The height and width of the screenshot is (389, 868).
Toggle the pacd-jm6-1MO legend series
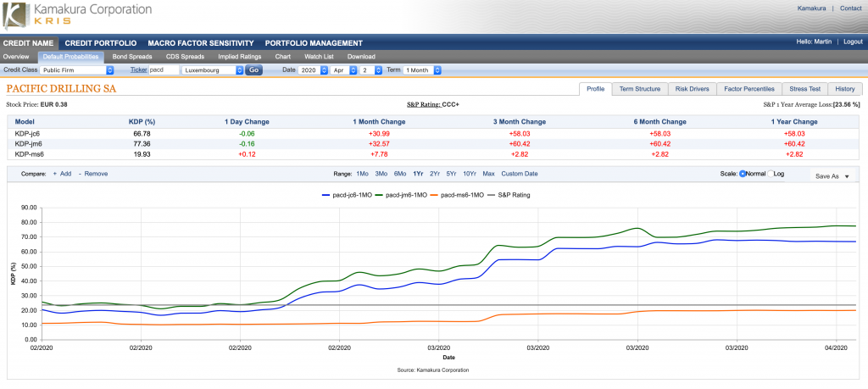point(401,195)
